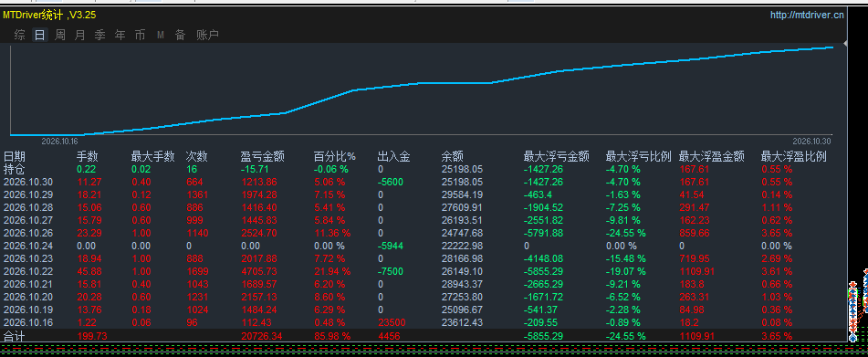Viewport: 868px width, 357px height.
Task: Click the 日期 column header
Action: 15,157
